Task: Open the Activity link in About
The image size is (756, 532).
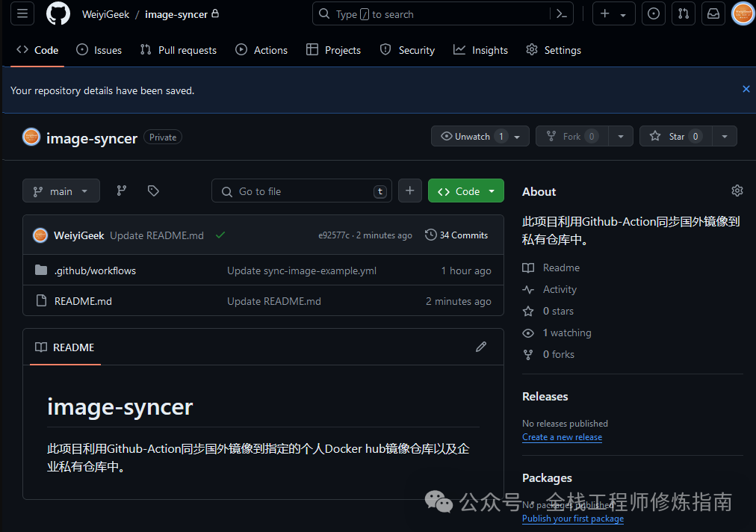Action: click(x=550, y=289)
